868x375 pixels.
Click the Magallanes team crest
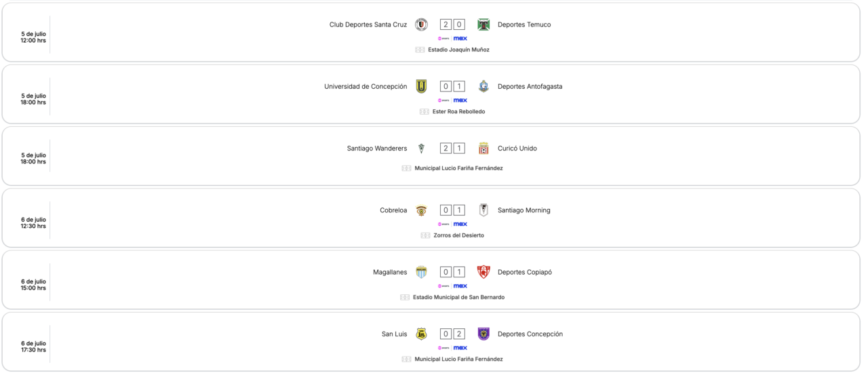click(x=421, y=272)
